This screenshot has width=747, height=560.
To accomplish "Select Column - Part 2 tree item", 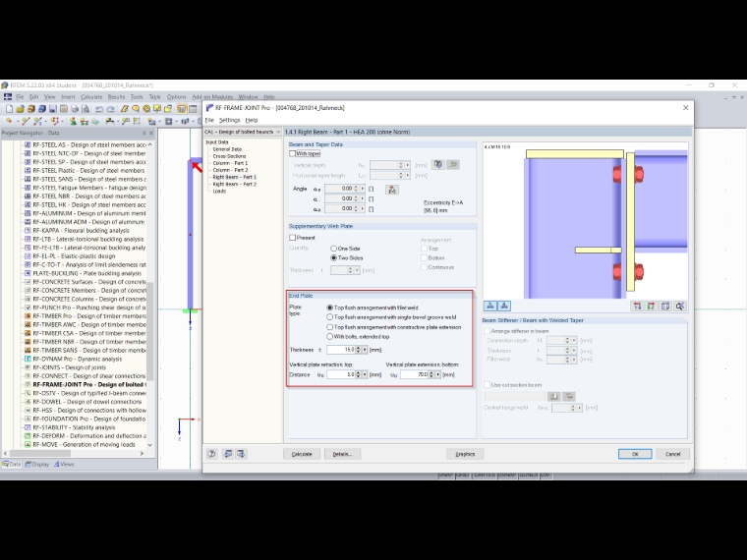I will tap(230, 170).
